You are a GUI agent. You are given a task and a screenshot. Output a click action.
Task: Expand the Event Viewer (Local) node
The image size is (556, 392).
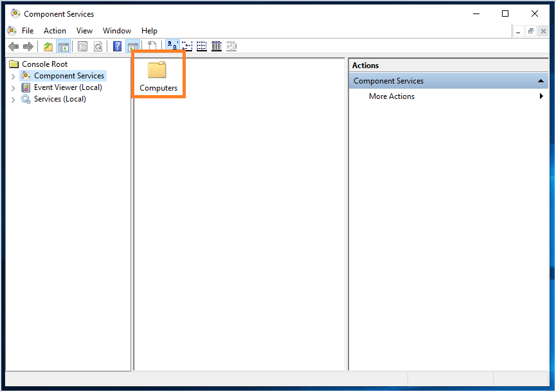(x=13, y=88)
